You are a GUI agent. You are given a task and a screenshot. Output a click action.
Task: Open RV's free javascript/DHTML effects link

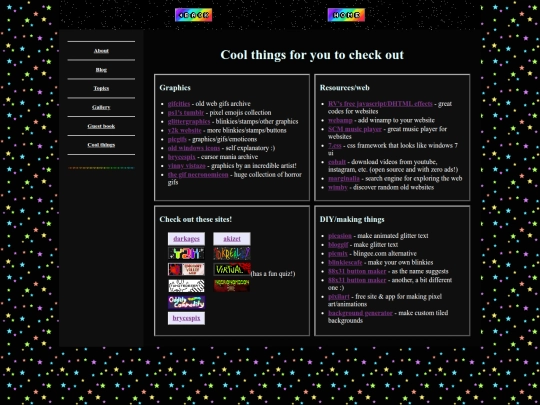tap(380, 104)
